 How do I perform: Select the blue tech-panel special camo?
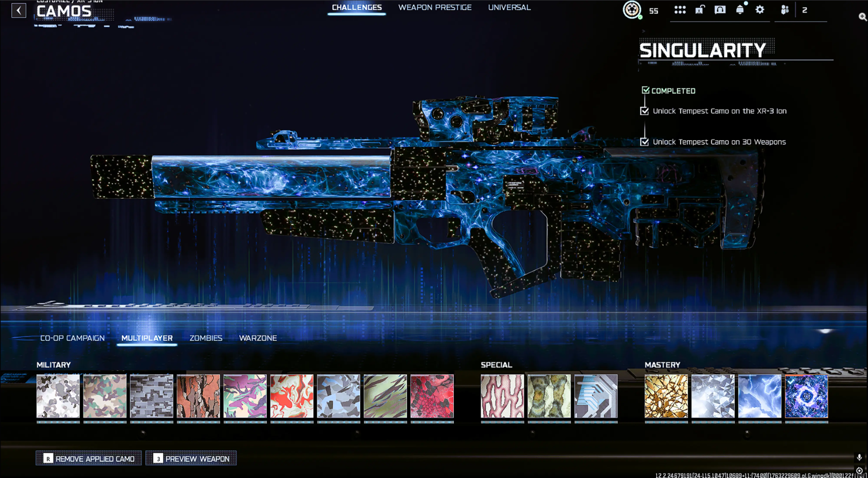(x=596, y=396)
